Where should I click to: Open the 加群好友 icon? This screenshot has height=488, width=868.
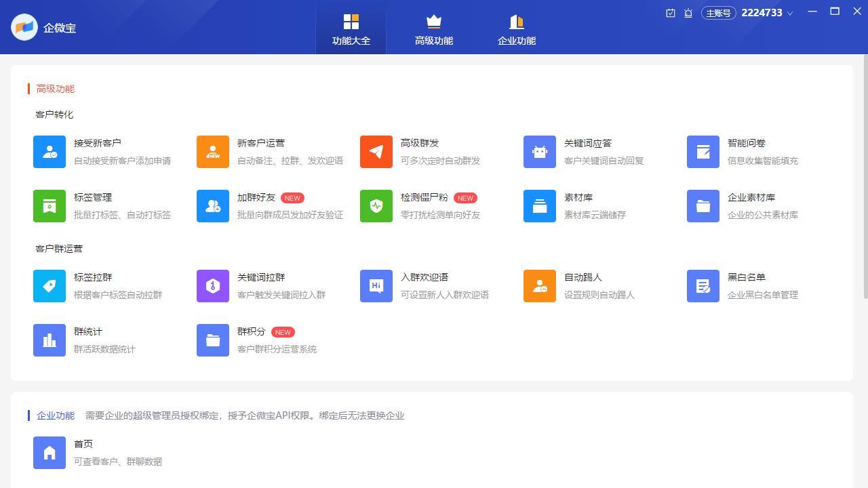213,206
